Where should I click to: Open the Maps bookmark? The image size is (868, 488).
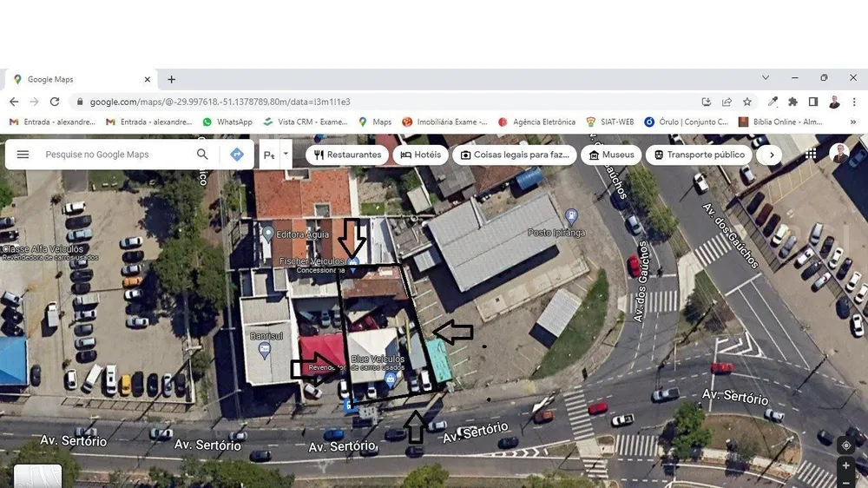(375, 122)
